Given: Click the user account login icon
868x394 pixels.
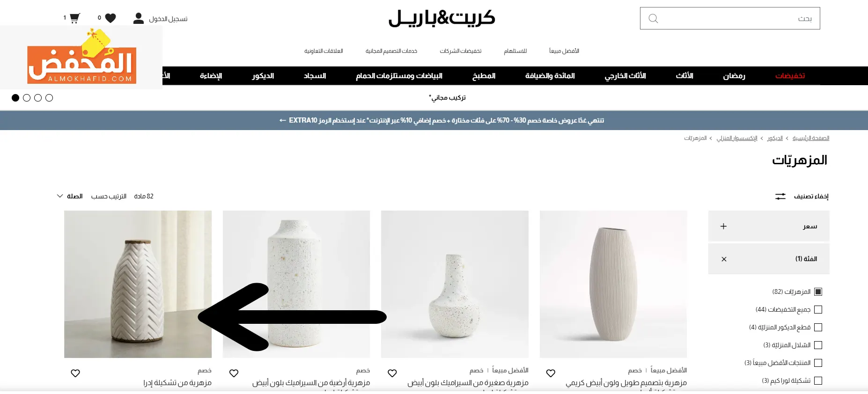Looking at the screenshot, I should click(138, 18).
